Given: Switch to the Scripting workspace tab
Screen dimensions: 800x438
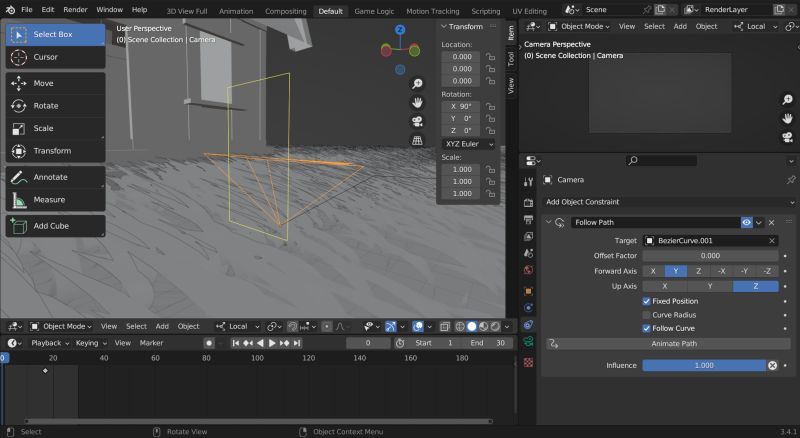Looking at the screenshot, I should (x=486, y=11).
